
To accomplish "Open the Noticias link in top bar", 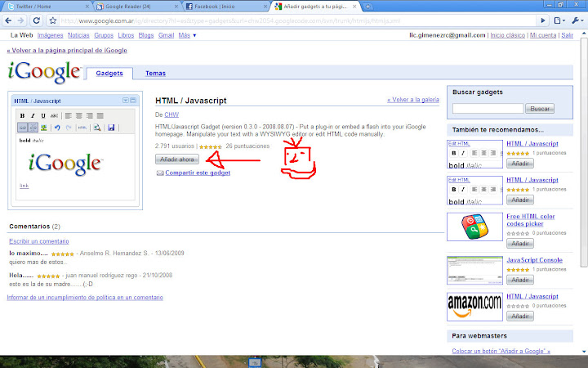I will click(78, 35).
